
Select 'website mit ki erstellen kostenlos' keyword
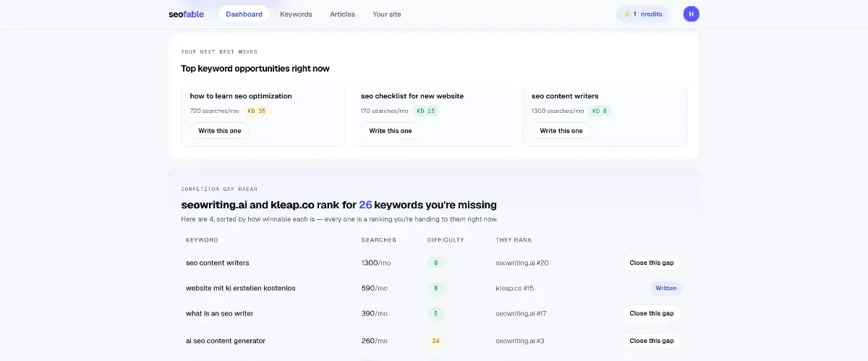click(241, 288)
